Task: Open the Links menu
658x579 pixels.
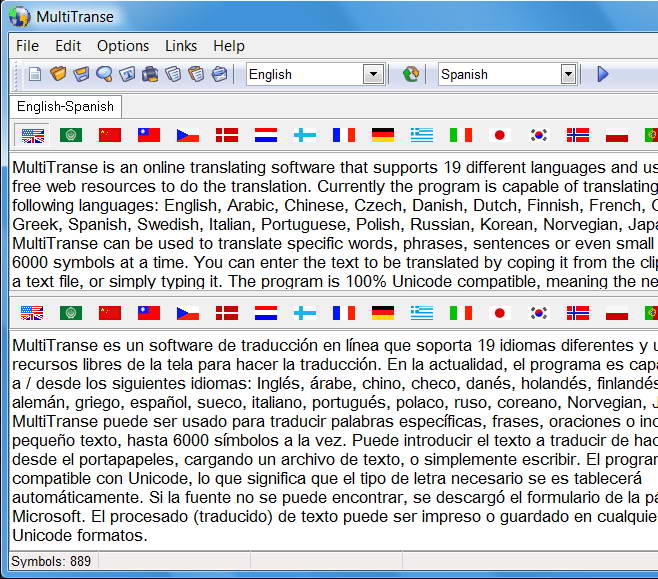Action: (181, 46)
